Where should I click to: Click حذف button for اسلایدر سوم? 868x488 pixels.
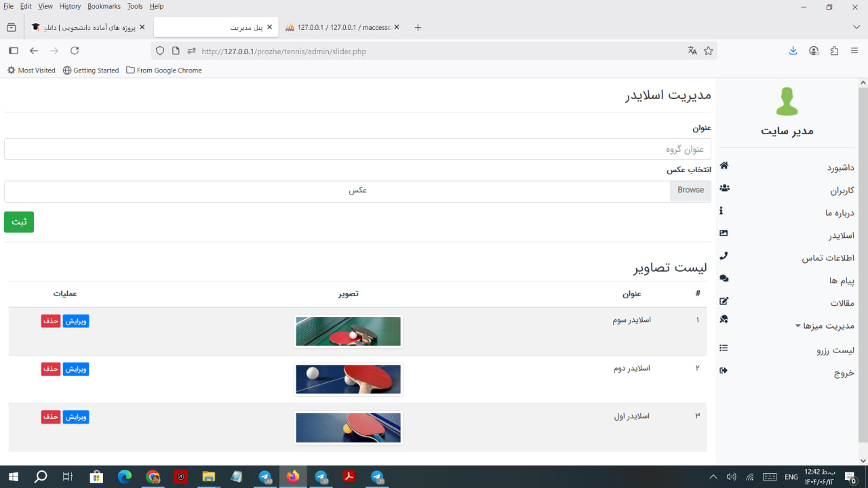(51, 321)
